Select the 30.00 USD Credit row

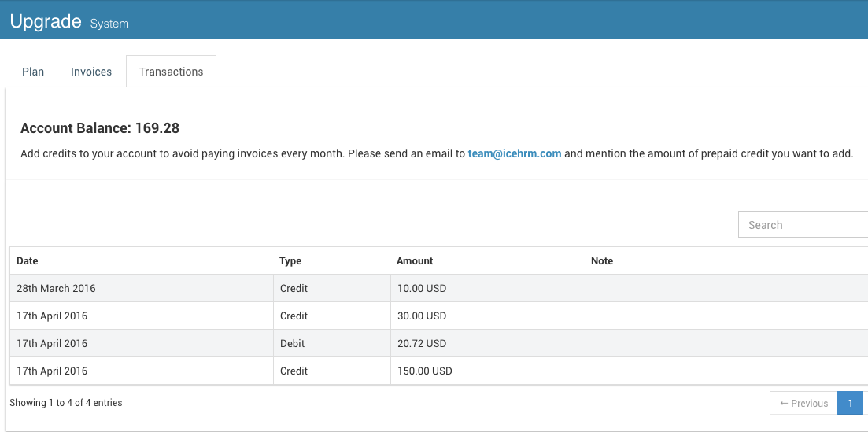(439, 316)
